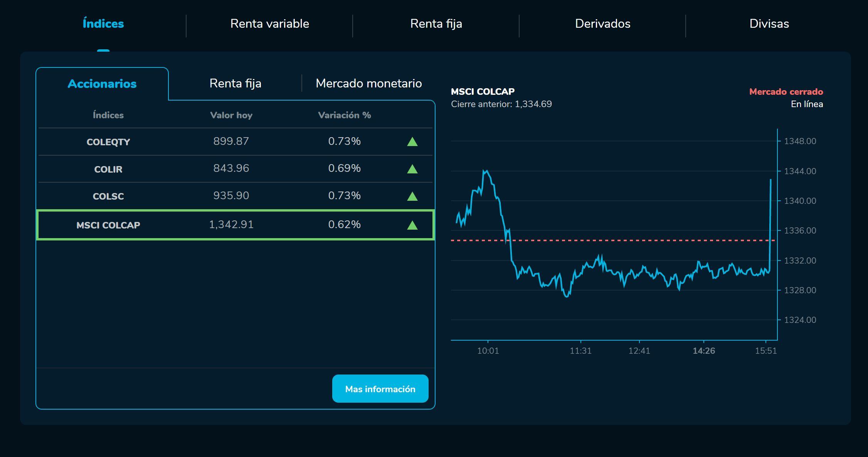Screen dimensions: 868x457
Task: Click the Mercado cerrado status indicator
Action: tap(785, 91)
